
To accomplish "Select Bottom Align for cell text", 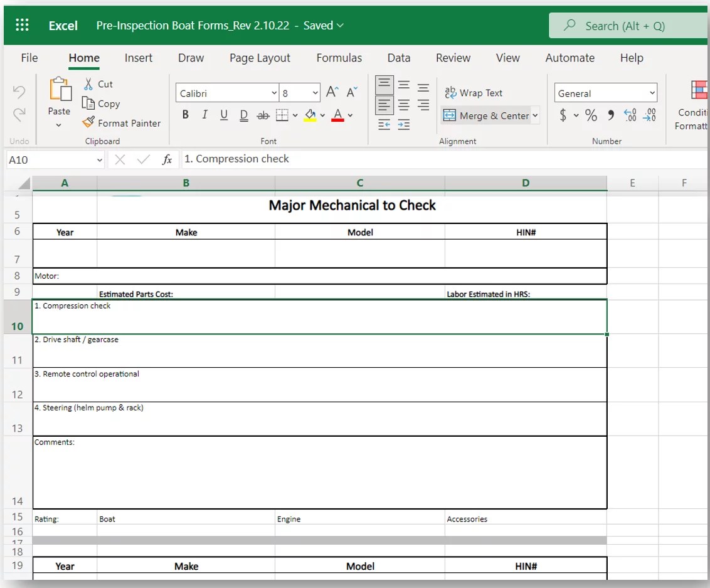I will [x=423, y=87].
